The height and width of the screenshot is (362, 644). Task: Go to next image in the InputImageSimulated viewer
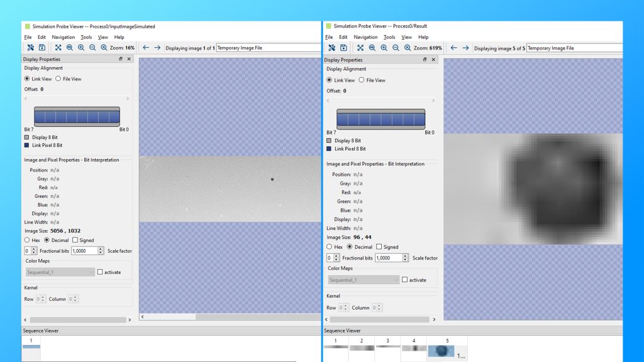point(157,48)
